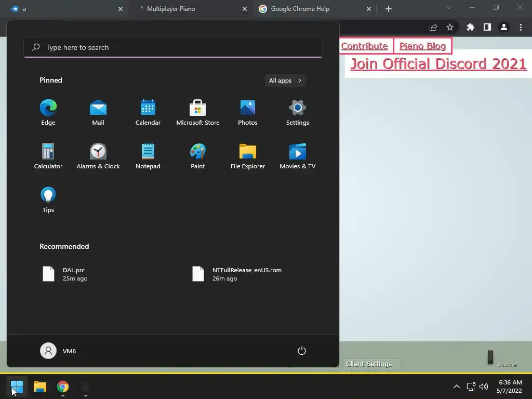532x399 pixels.
Task: Switch to Chrome on the taskbar
Action: coord(63,387)
